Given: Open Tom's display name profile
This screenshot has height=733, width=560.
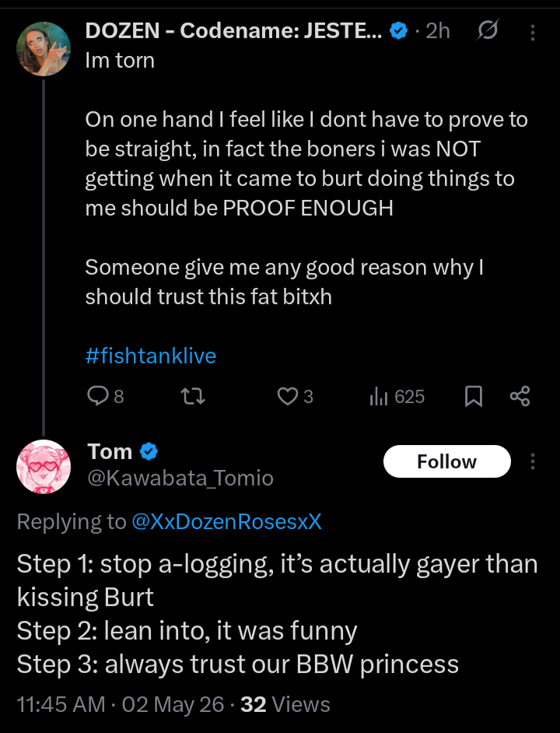Looking at the screenshot, I should click(x=110, y=451).
